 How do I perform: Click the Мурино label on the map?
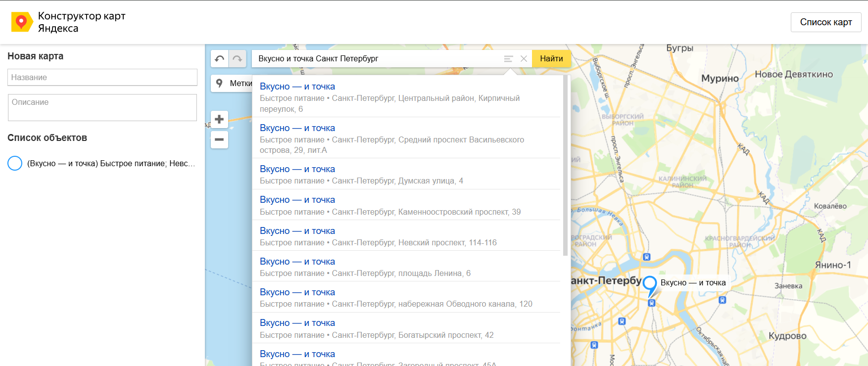pyautogui.click(x=720, y=79)
